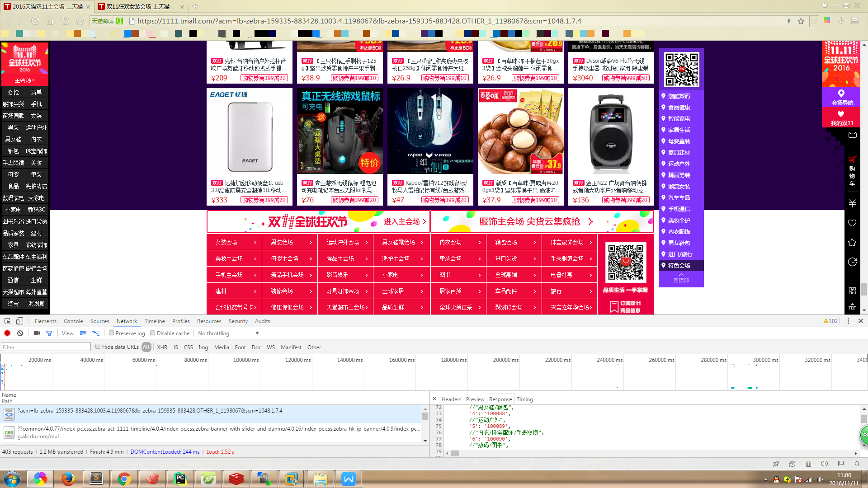Switch to the Sources tab

pos(99,321)
